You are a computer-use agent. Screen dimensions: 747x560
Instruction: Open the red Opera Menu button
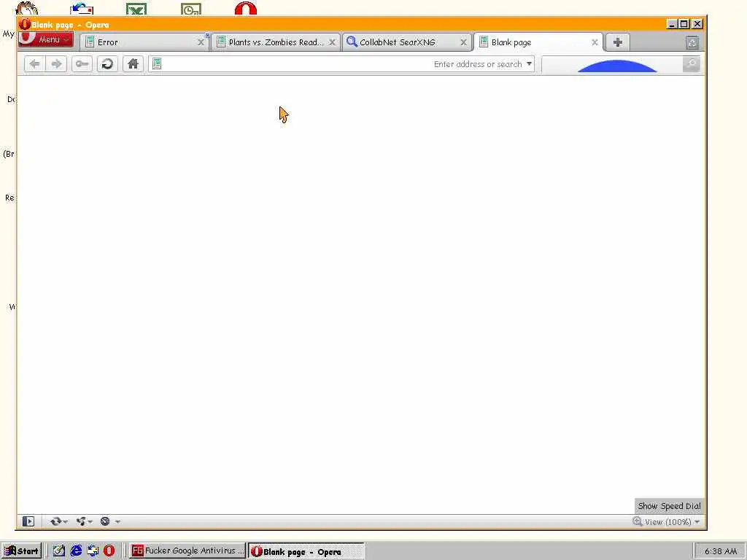46,39
